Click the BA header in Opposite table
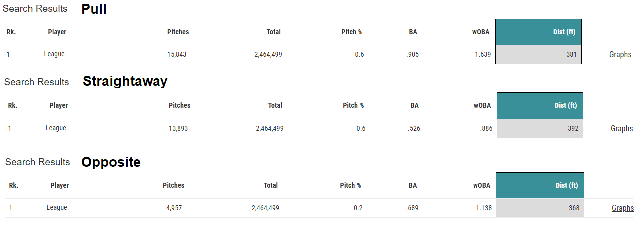 click(412, 186)
